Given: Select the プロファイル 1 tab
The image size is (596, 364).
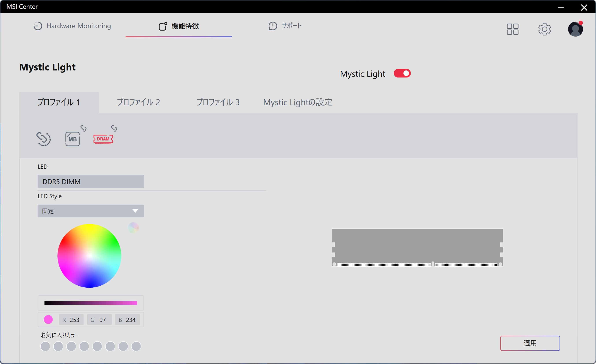Looking at the screenshot, I should (x=59, y=102).
